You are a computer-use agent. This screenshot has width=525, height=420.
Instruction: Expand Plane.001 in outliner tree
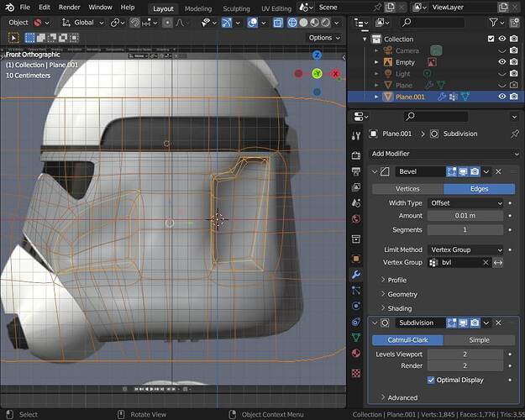[x=376, y=97]
